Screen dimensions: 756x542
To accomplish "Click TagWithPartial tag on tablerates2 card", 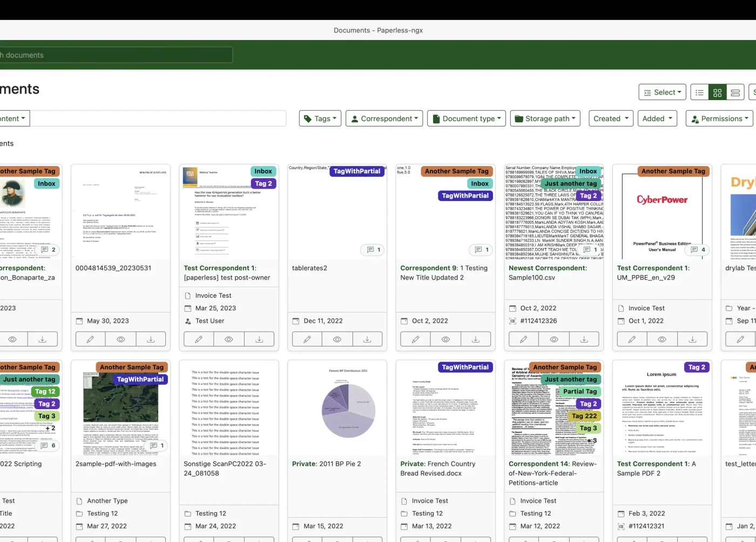I will point(357,171).
